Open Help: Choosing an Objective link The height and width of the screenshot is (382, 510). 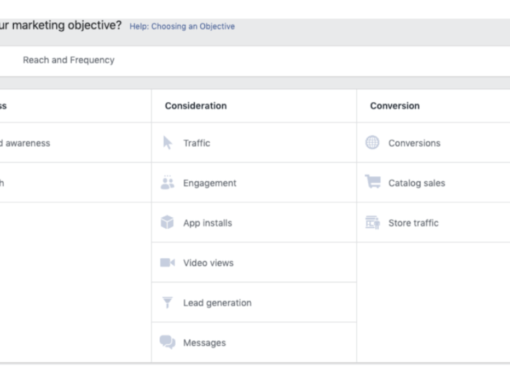point(182,26)
